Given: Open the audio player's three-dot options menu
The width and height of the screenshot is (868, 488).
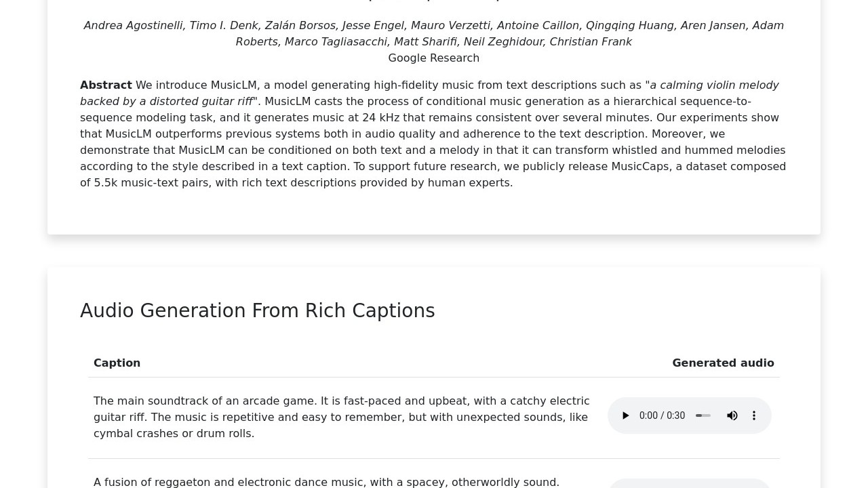Looking at the screenshot, I should [754, 415].
